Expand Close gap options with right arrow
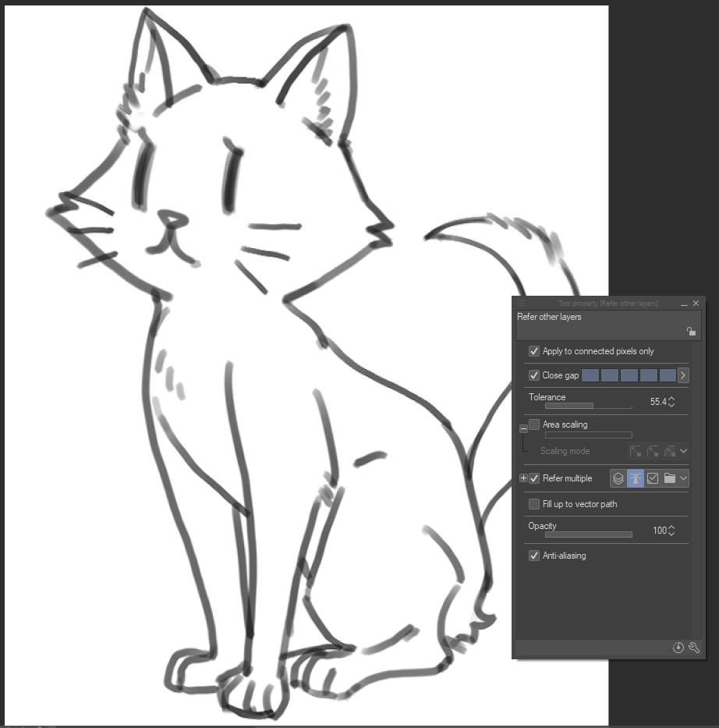Screen dimensions: 719x728 (x=683, y=375)
